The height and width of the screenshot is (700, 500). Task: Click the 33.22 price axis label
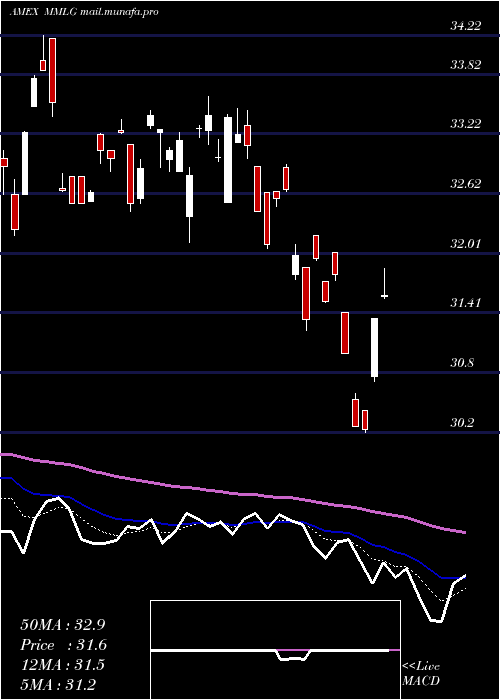(x=466, y=124)
